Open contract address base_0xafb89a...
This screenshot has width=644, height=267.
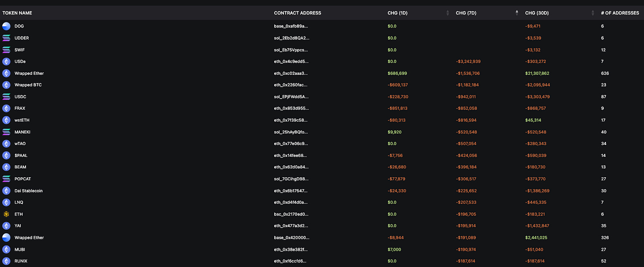[x=291, y=26]
